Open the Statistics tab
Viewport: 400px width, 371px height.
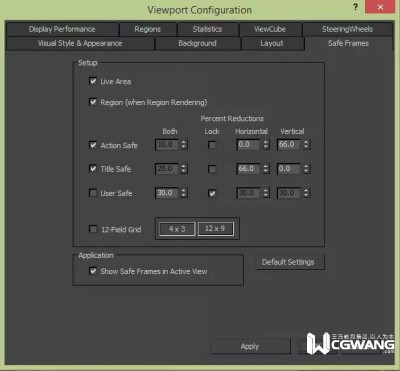pyautogui.click(x=207, y=29)
